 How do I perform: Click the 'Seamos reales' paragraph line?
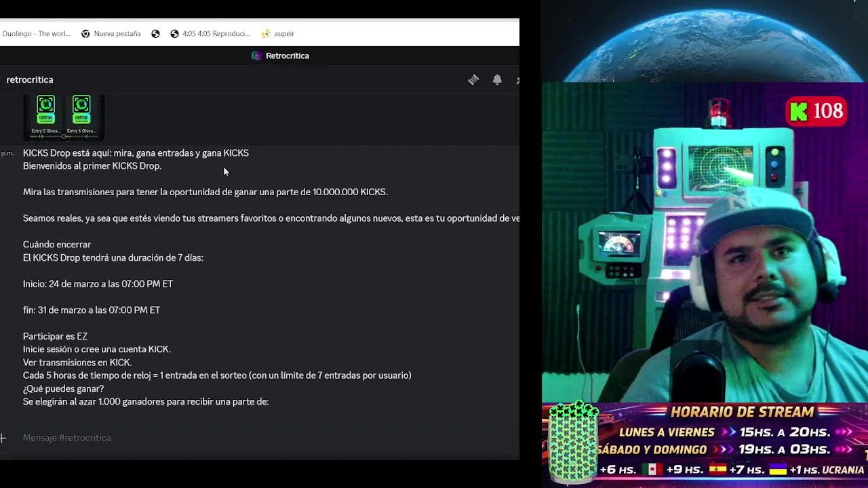[x=271, y=219]
